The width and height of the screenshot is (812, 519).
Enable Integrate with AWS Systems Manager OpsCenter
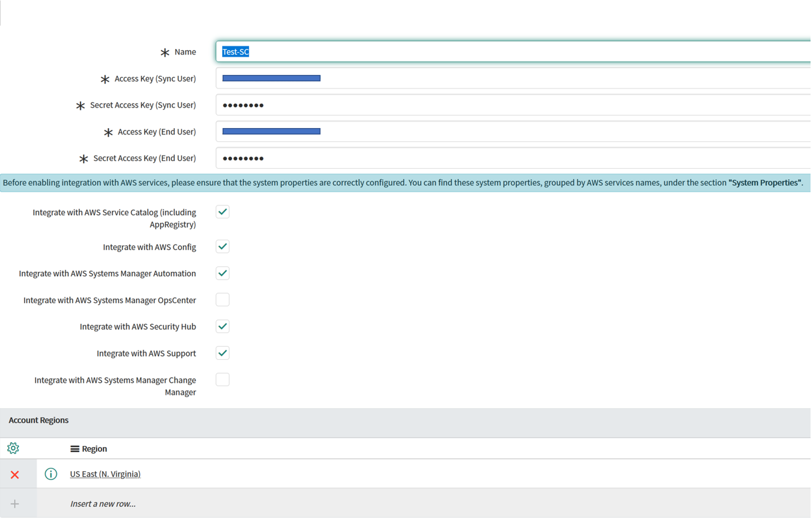[222, 299]
